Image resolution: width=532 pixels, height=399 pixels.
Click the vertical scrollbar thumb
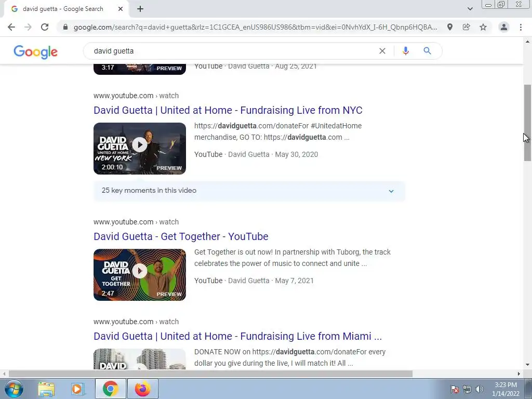pos(527,123)
